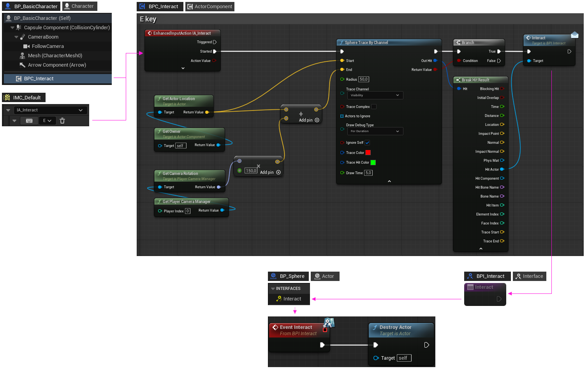Select the BP_Sphere tab
The image size is (588, 371).
pos(289,276)
